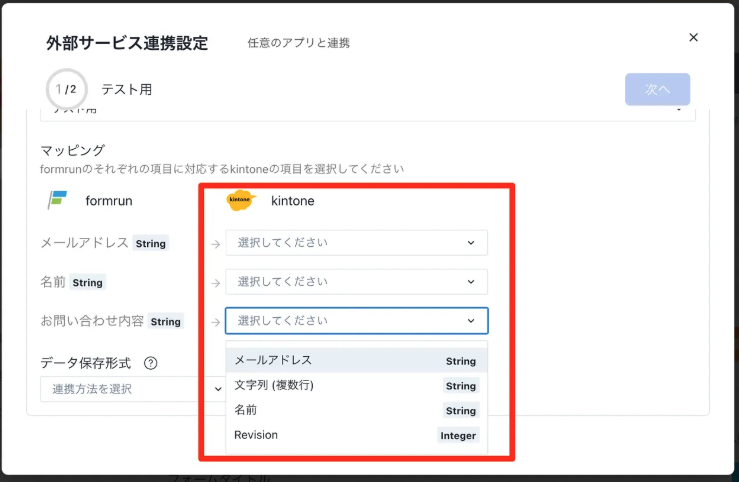The width and height of the screenshot is (739, 482).
Task: Close the 外部サービス連携設定 dialog
Action: 693,37
